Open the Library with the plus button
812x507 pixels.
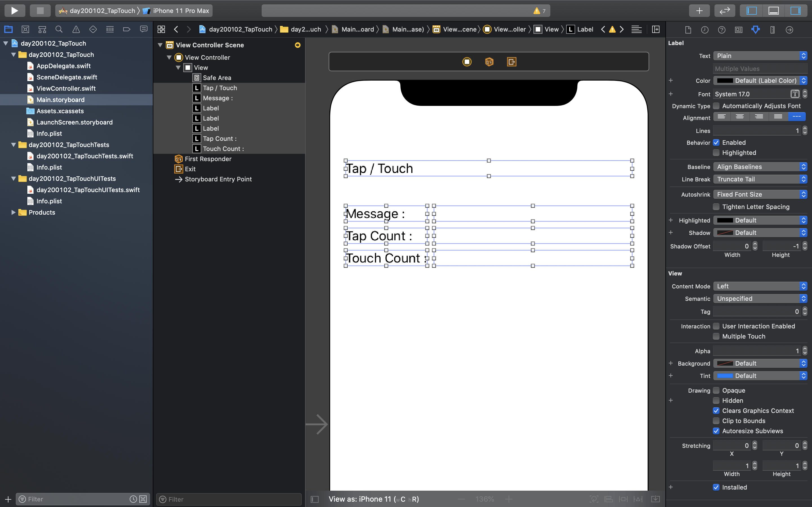(x=699, y=11)
